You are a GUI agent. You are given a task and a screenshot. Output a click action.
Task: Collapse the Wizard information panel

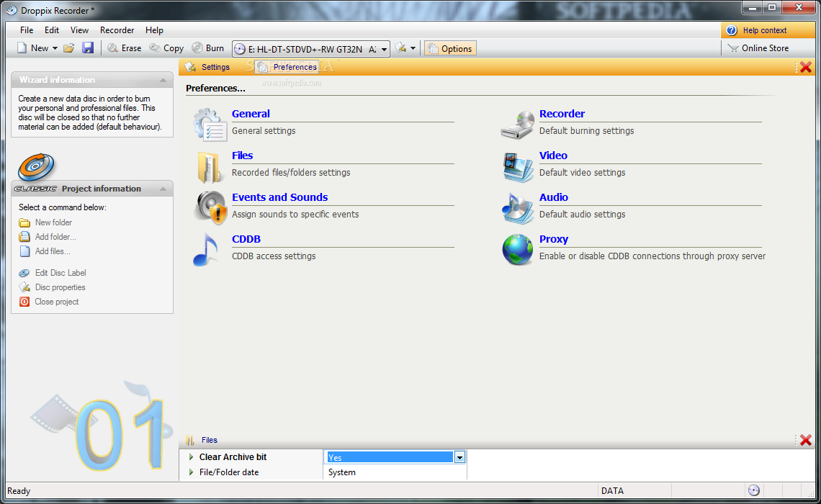(x=163, y=80)
